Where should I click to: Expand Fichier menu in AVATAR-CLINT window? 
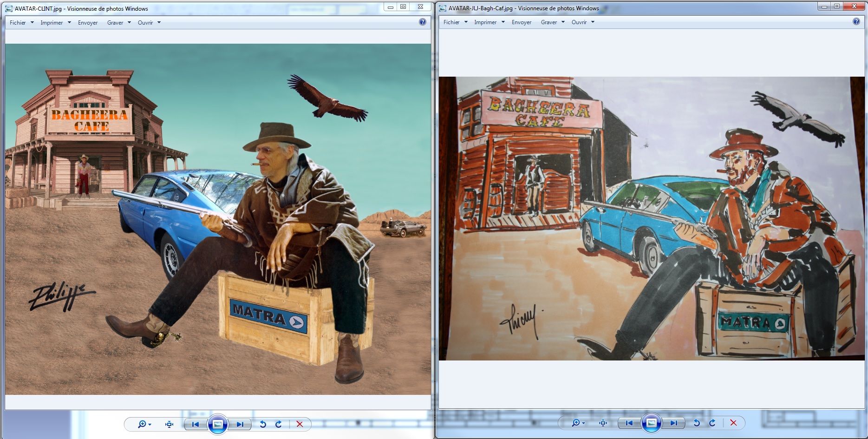[21, 23]
